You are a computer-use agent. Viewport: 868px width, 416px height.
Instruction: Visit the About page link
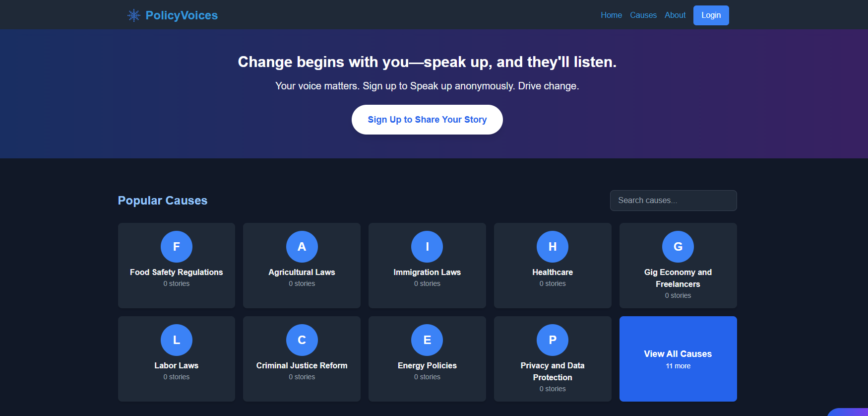[x=675, y=15]
